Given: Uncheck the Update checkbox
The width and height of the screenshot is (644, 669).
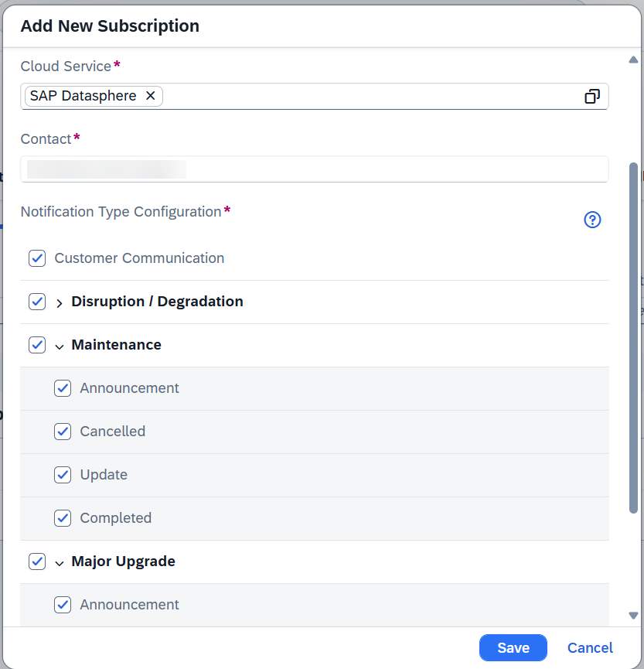Looking at the screenshot, I should tap(63, 475).
